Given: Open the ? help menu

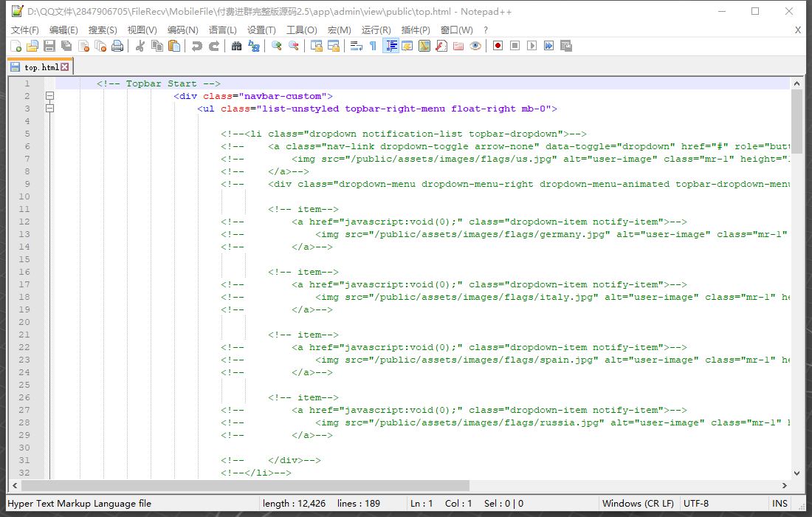Looking at the screenshot, I should tap(486, 30).
